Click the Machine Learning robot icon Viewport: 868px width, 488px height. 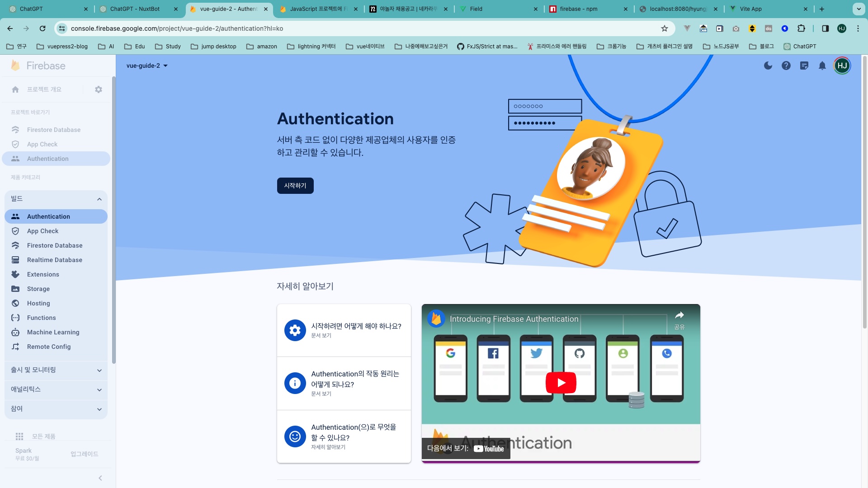coord(15,332)
